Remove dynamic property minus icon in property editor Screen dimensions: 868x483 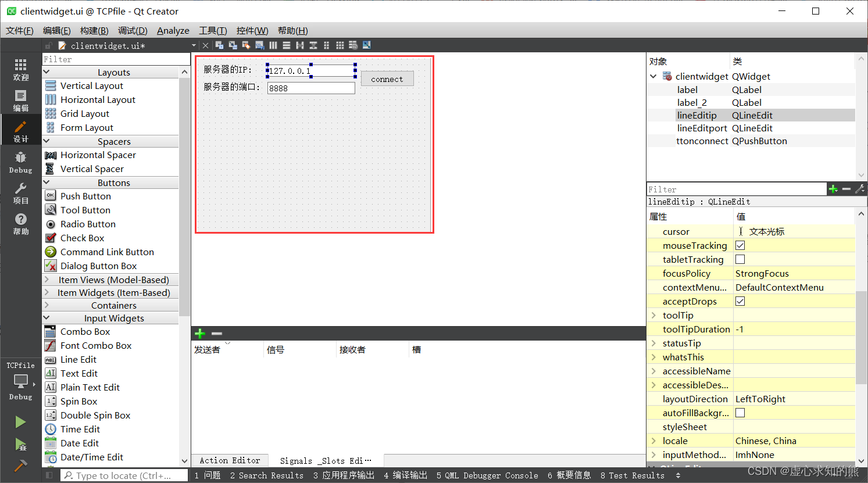click(846, 189)
